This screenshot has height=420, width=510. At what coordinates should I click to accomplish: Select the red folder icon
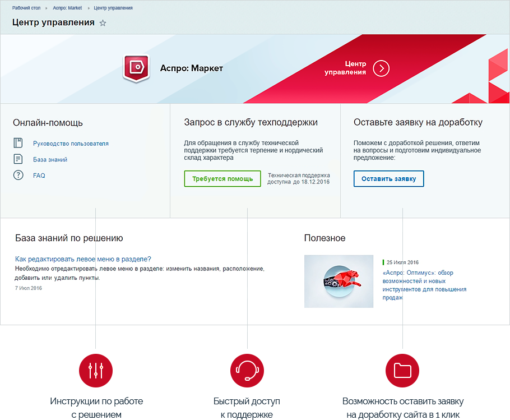402,370
